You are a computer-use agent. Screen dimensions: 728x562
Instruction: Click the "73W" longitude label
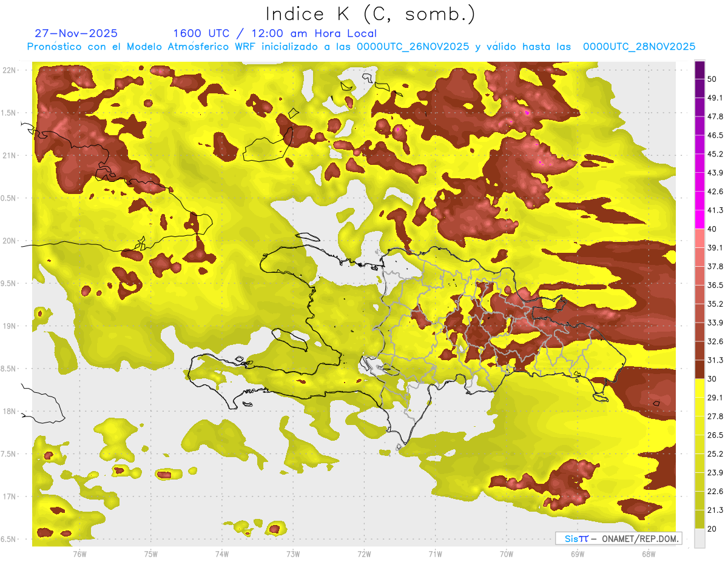pyautogui.click(x=293, y=554)
